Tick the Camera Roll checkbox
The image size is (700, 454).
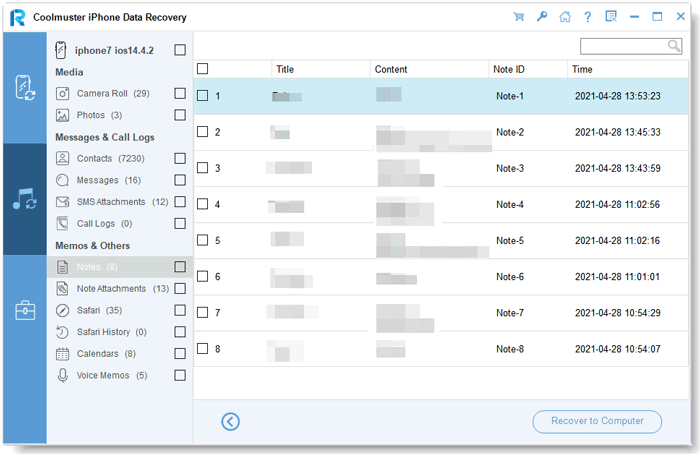coord(180,93)
